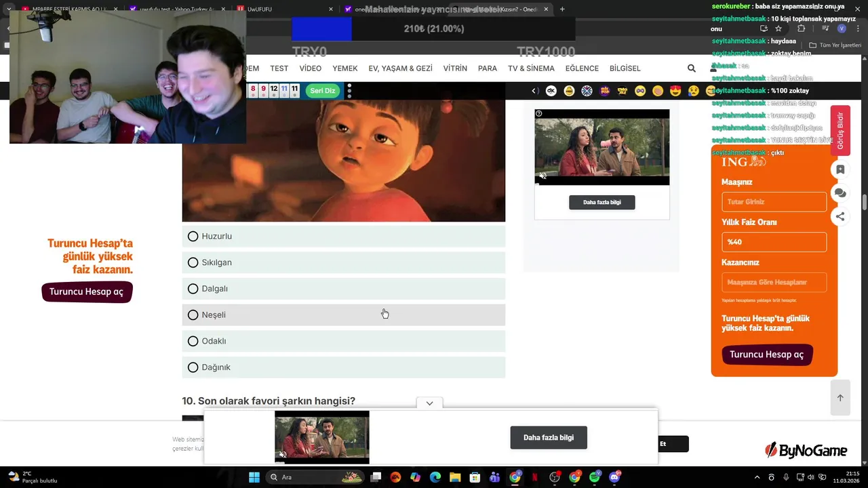Click 'Daha fazla bilgi' under the sidebar video ad
This screenshot has height=488, width=868.
click(602, 202)
